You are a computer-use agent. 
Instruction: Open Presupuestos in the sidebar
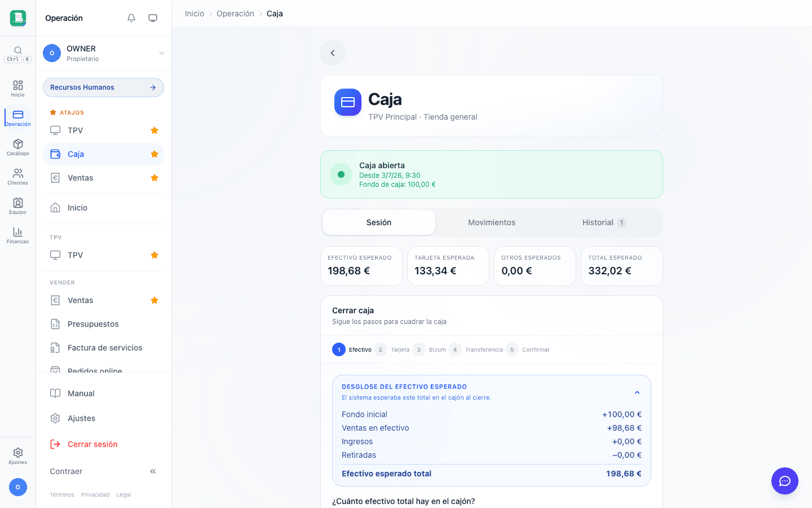point(104,324)
